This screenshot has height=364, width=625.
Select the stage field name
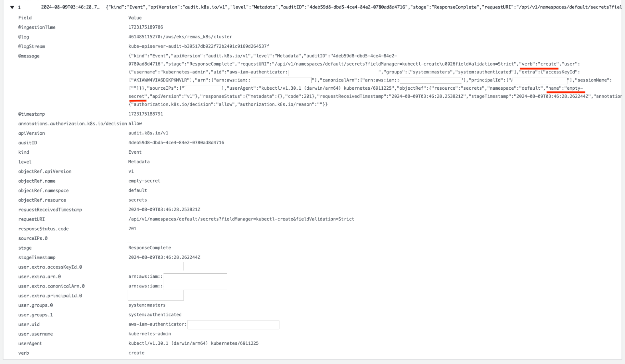pos(25,248)
